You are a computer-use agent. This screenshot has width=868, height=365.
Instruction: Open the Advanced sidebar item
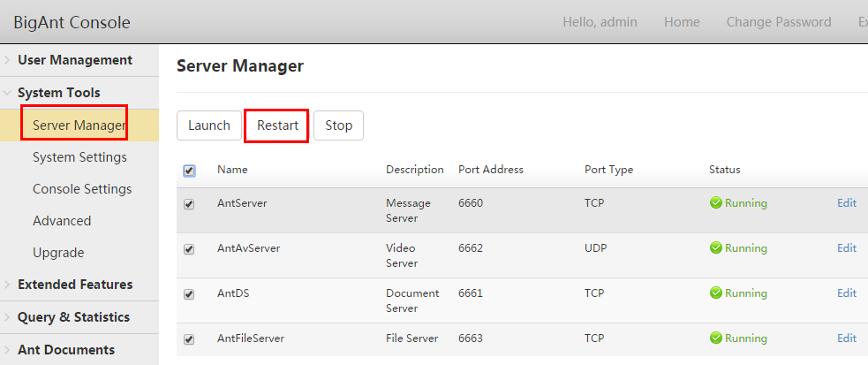point(62,221)
